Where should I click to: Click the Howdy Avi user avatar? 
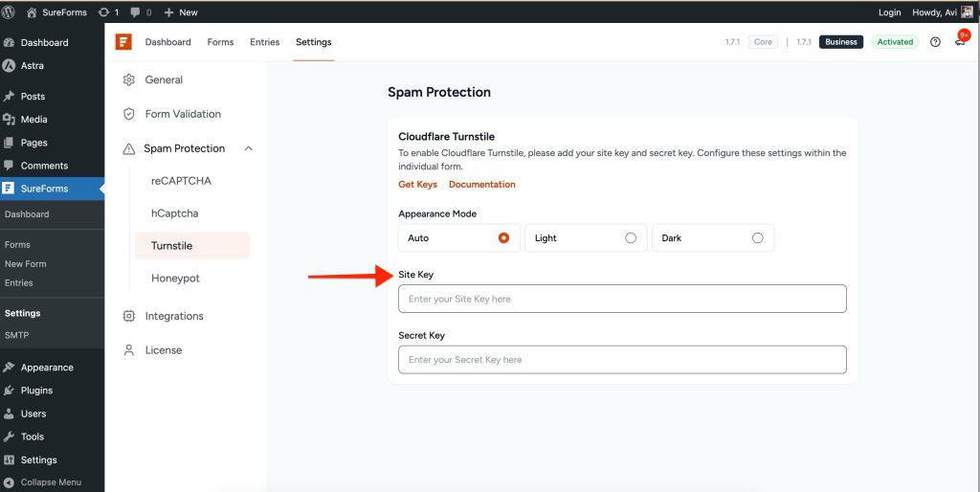pyautogui.click(x=966, y=12)
